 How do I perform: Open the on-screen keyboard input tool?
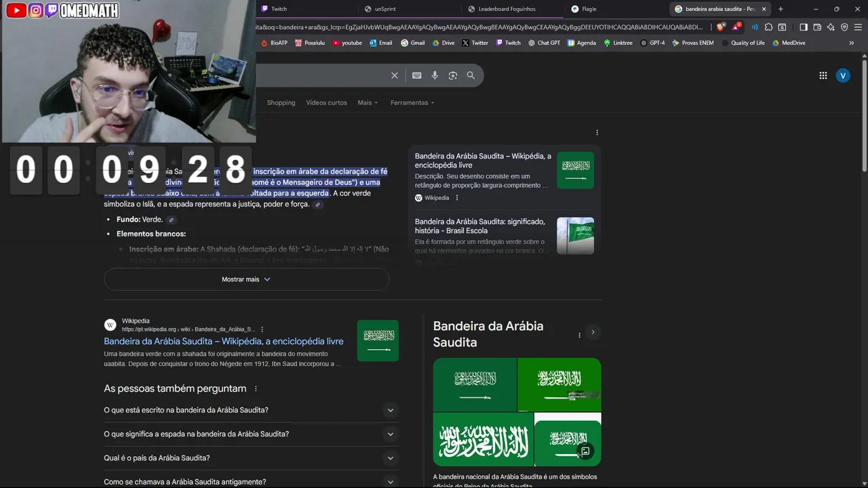click(x=416, y=75)
